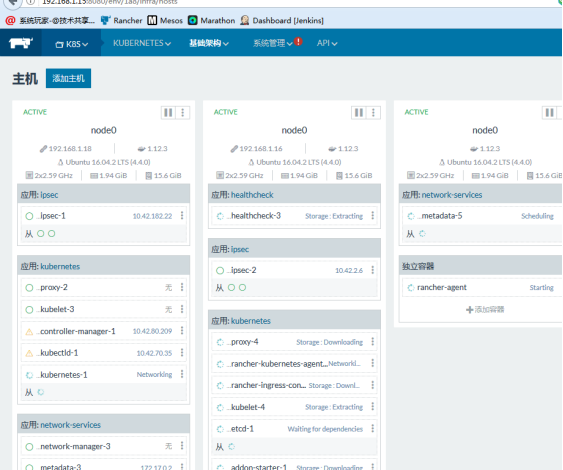This screenshot has height=470, width=563.
Task: Open proxy-4 container actions menu
Action: (x=373, y=341)
